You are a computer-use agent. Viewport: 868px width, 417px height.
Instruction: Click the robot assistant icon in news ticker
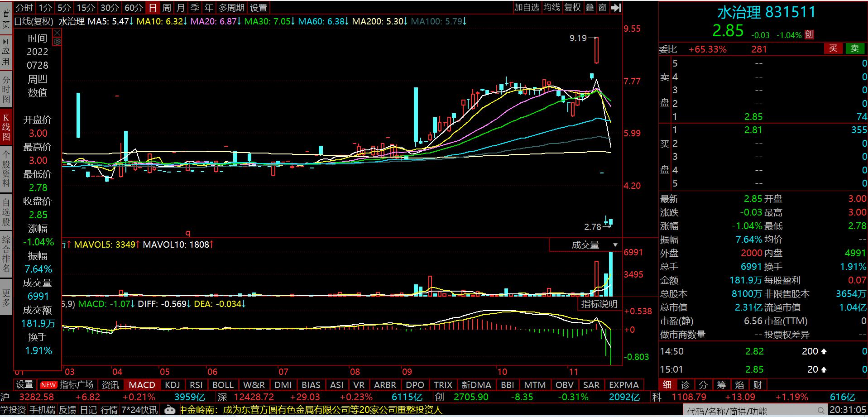point(170,410)
